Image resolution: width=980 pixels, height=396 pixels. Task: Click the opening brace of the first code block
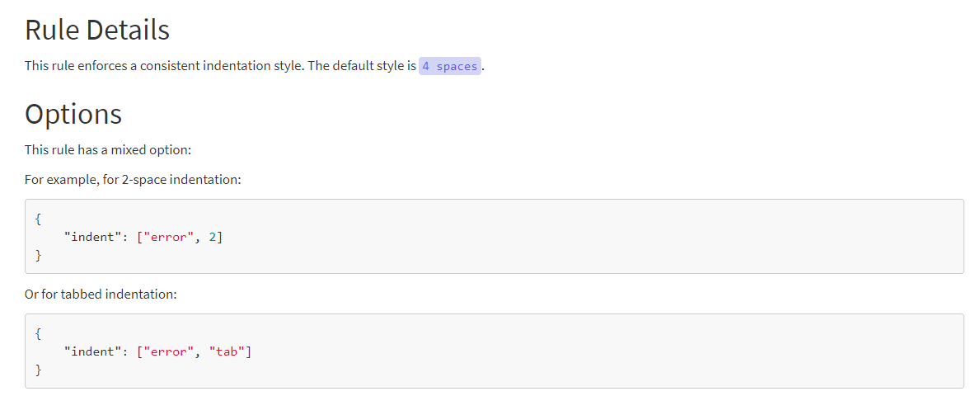38,219
